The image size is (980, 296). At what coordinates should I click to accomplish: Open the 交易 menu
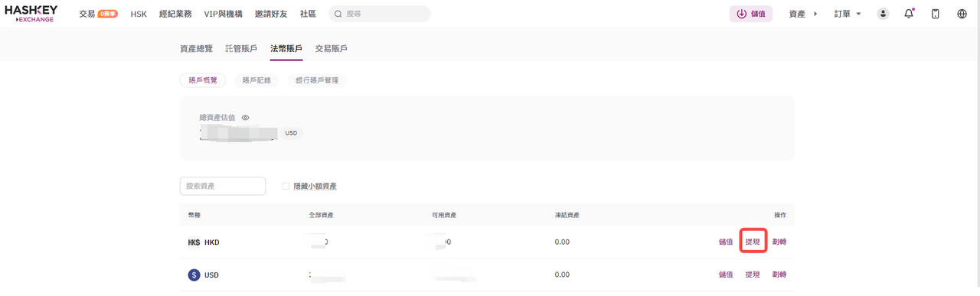87,14
